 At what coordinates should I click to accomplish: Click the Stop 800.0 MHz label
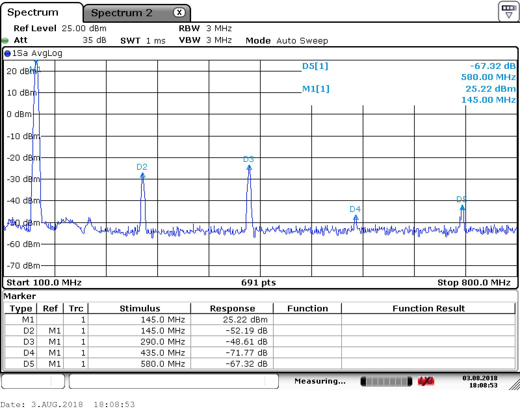[474, 282]
